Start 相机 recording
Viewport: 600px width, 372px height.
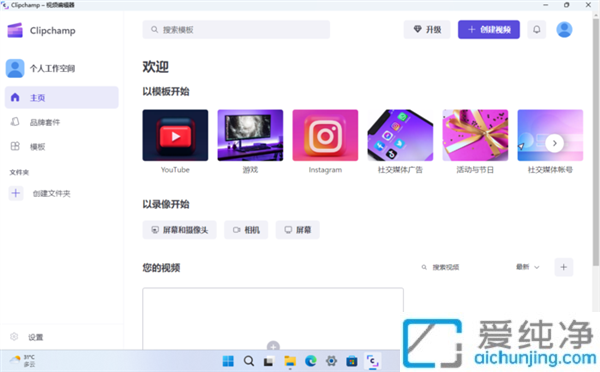pyautogui.click(x=246, y=230)
